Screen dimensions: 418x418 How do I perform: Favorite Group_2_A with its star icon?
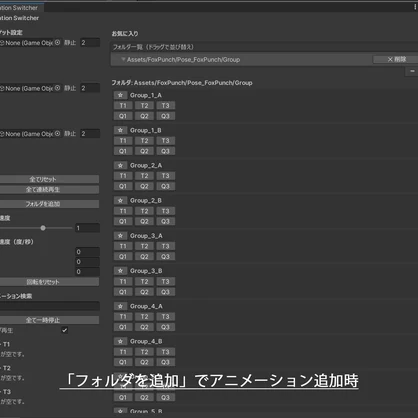pos(120,165)
